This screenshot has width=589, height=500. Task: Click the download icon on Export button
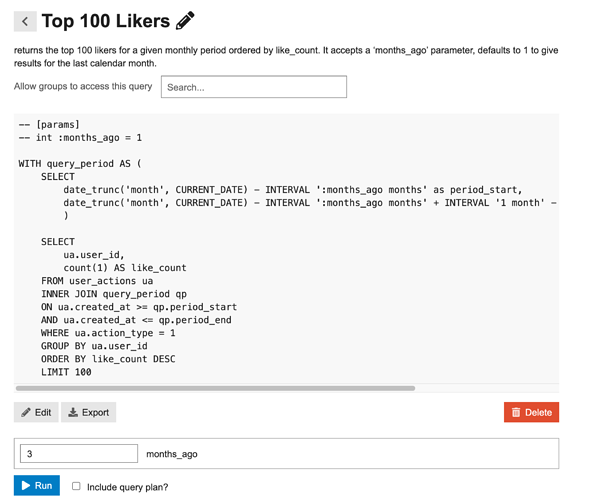[x=73, y=412]
